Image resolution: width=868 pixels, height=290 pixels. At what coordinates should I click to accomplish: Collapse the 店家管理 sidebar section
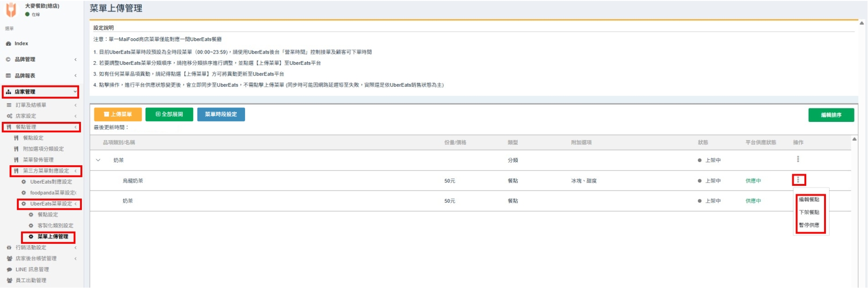coord(75,92)
